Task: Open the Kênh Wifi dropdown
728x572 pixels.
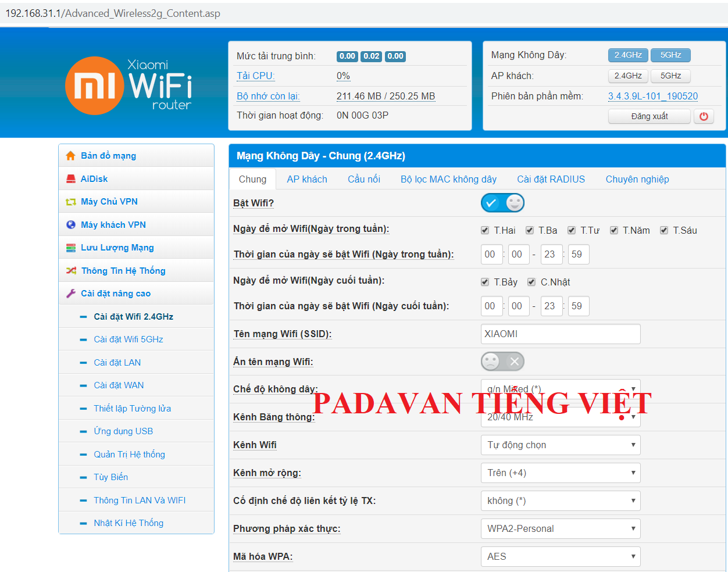Action: [x=561, y=445]
